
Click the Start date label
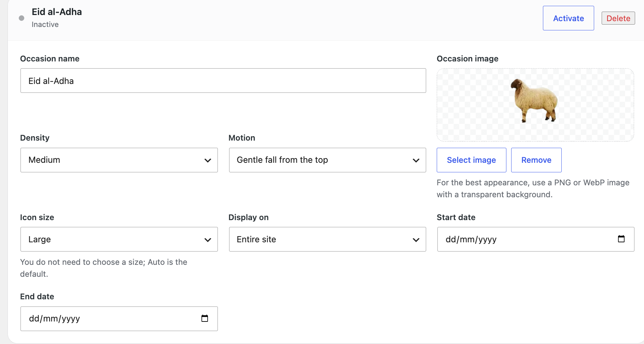tap(456, 217)
